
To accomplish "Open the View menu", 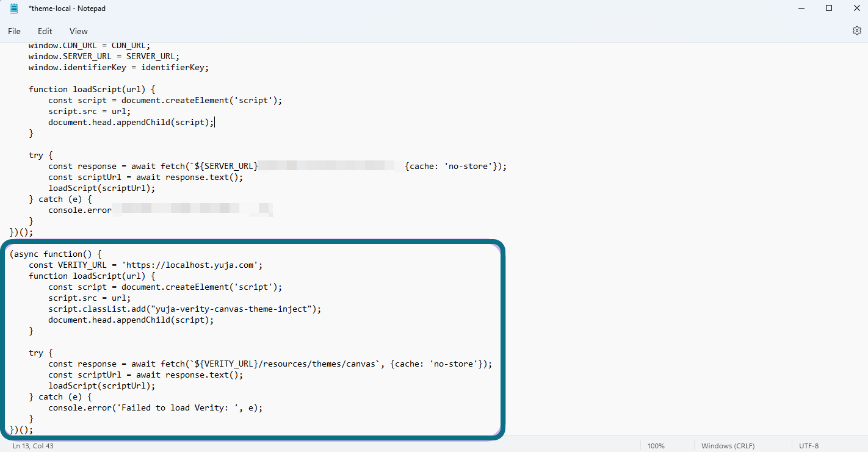I will coord(79,31).
